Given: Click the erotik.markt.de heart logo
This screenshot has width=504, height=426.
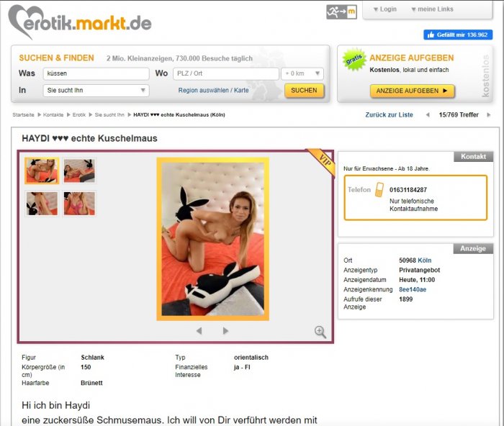Looking at the screenshot, I should pos(80,21).
